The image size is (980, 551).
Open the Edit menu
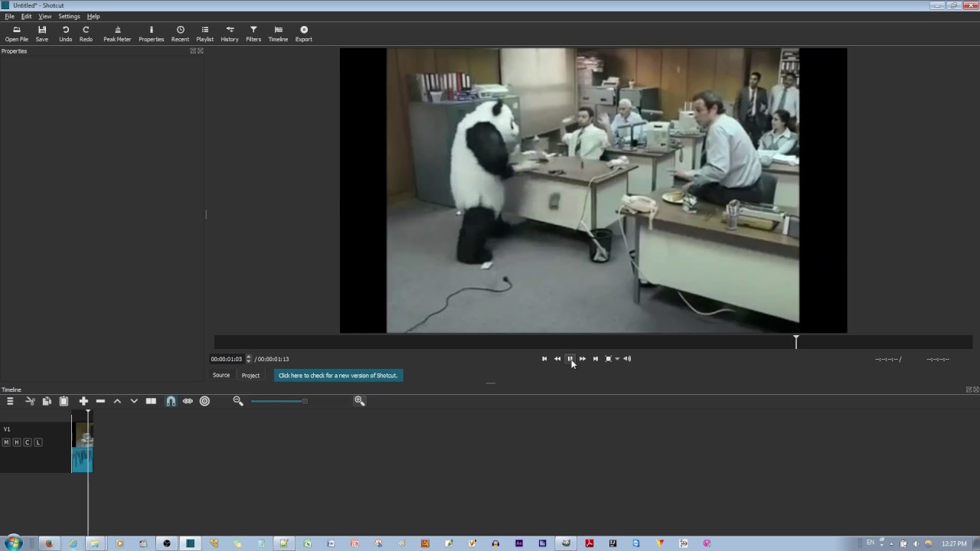(x=27, y=16)
